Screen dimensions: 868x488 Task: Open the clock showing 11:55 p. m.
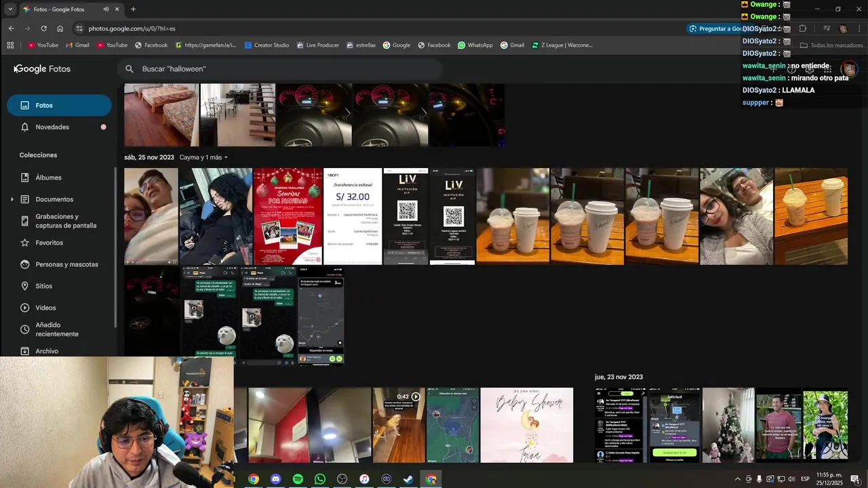pos(829,479)
